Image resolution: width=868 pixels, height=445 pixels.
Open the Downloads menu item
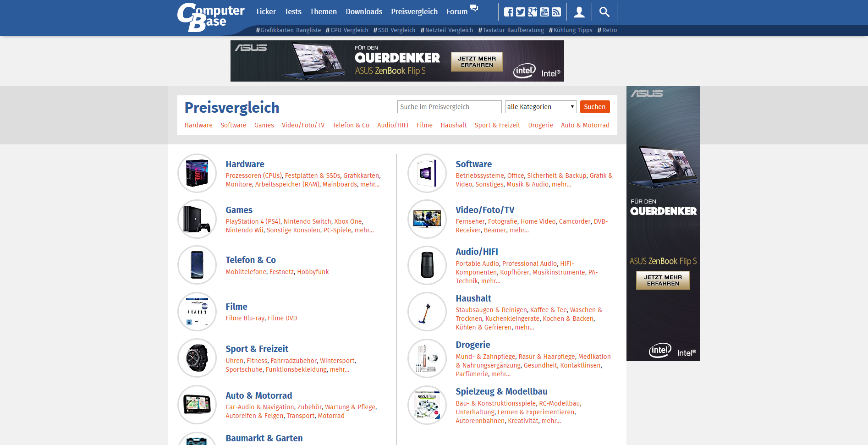click(364, 12)
